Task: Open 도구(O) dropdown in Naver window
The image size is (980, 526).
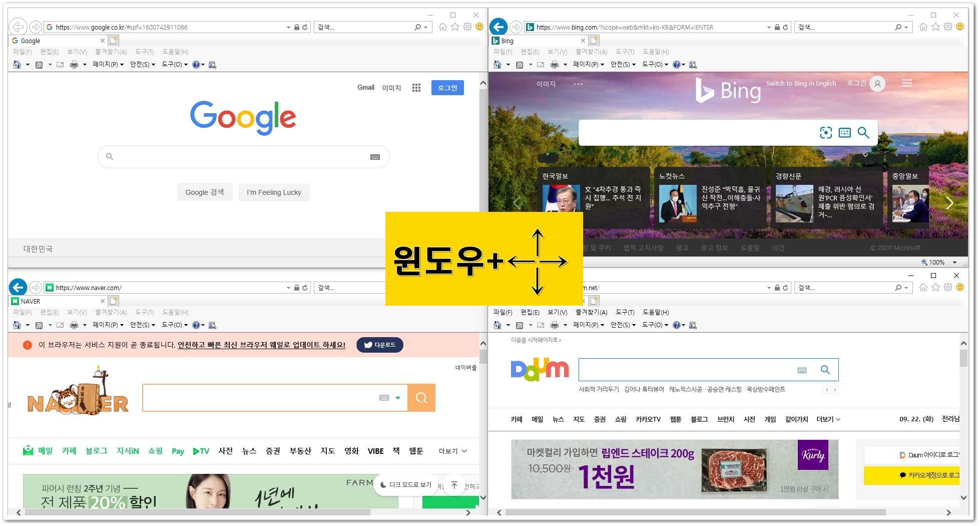Action: click(x=175, y=325)
